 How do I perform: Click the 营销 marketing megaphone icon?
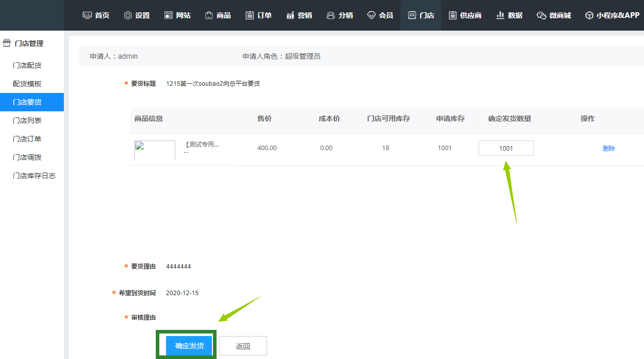click(x=290, y=15)
